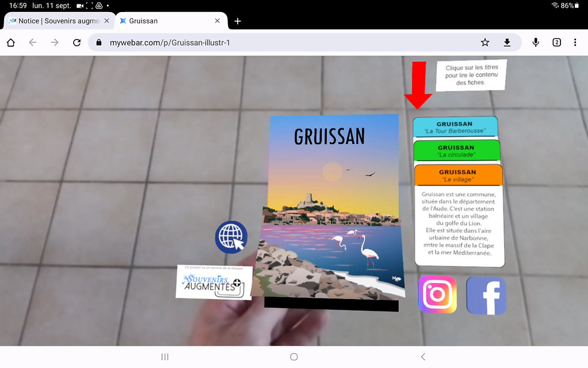The image size is (588, 368).
Task: Tap the 'Clique sur les titres' instruction note
Action: (472, 75)
